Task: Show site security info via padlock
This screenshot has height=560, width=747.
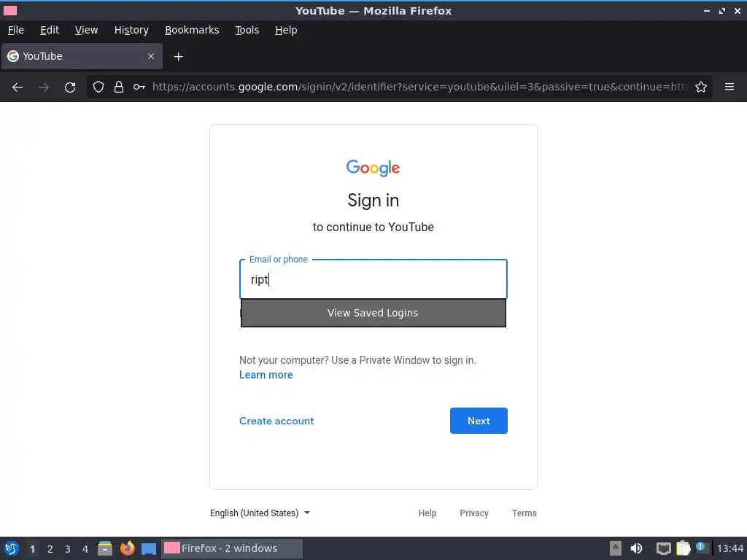Action: tap(119, 87)
